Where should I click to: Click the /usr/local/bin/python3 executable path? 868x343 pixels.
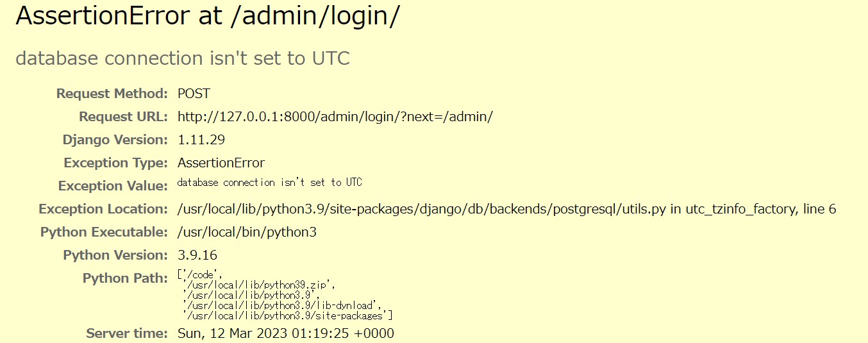tap(247, 232)
